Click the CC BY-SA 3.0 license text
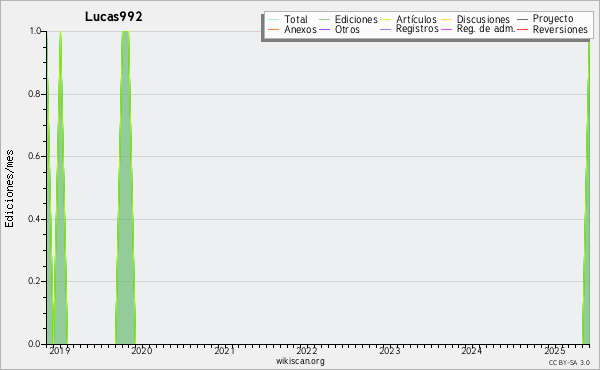The height and width of the screenshot is (370, 600). (x=569, y=362)
